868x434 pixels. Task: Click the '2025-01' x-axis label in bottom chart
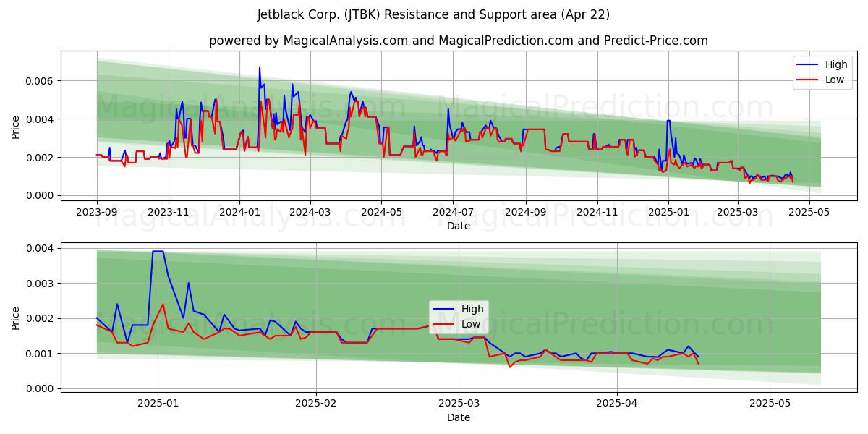tap(158, 405)
